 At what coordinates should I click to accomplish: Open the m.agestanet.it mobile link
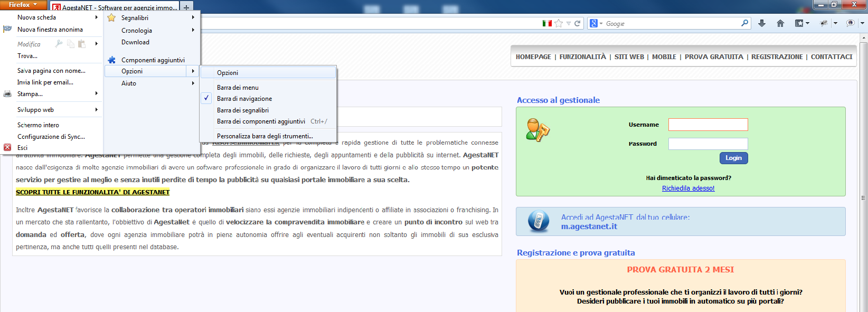[589, 226]
